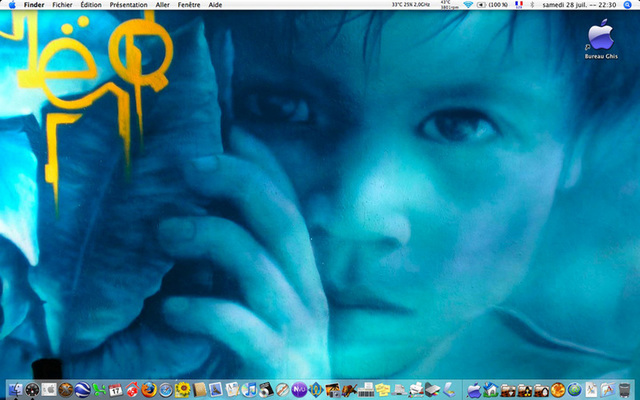Click the Wi-Fi status icon
This screenshot has height=400, width=640.
468,4
